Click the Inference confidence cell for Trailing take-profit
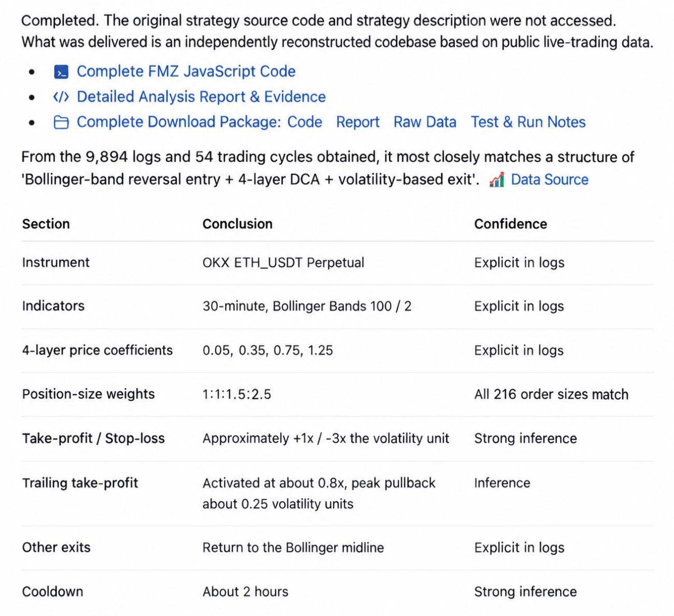The height and width of the screenshot is (616, 674). 502,483
